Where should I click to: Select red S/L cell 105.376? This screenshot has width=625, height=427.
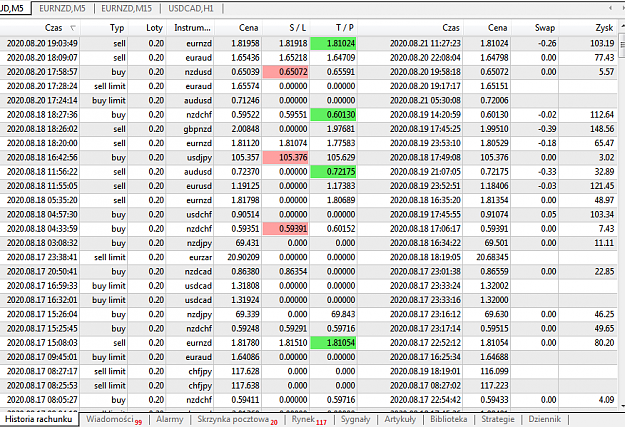point(285,157)
